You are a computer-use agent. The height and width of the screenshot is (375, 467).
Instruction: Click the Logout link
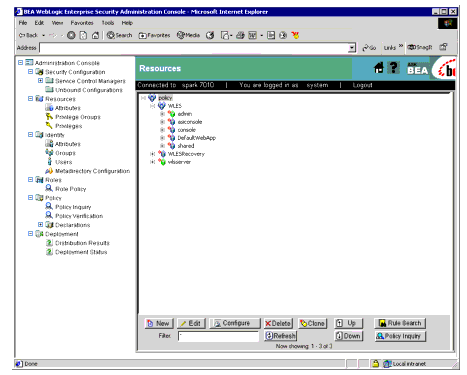(x=362, y=85)
